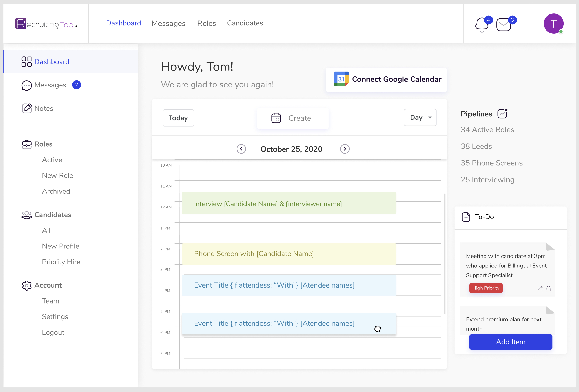This screenshot has height=392, width=579.
Task: Switch to Messages in the top navigation
Action: pyautogui.click(x=168, y=23)
